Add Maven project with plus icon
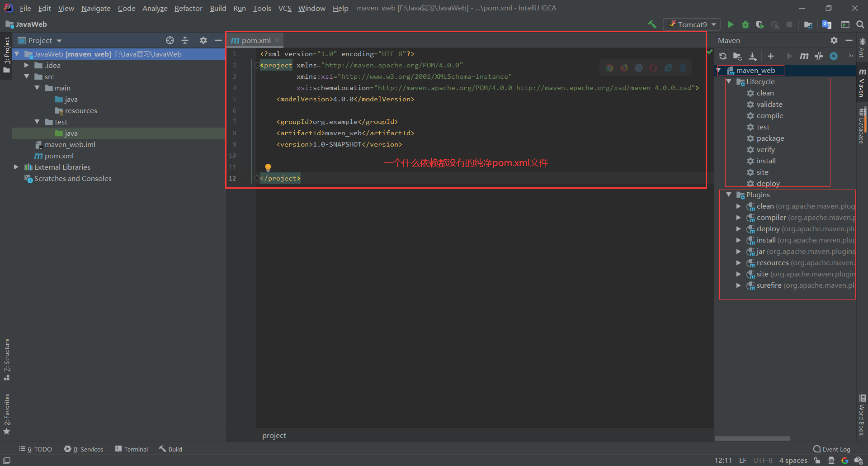868x466 pixels. (771, 56)
